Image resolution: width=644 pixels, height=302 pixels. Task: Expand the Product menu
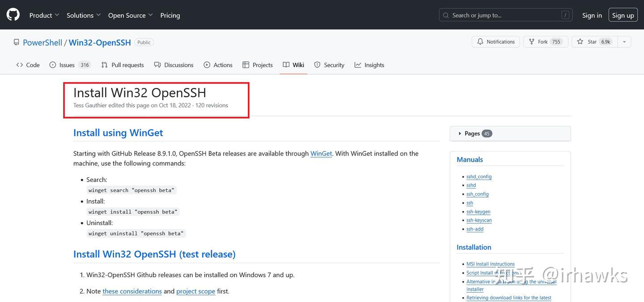tap(44, 15)
